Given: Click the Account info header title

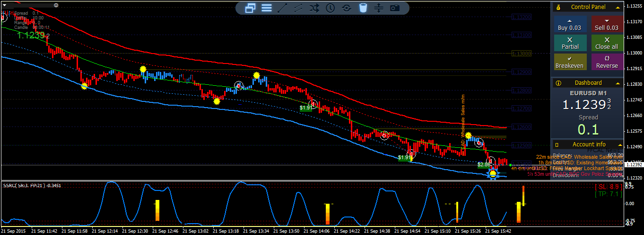Looking at the screenshot, I should pyautogui.click(x=589, y=145).
